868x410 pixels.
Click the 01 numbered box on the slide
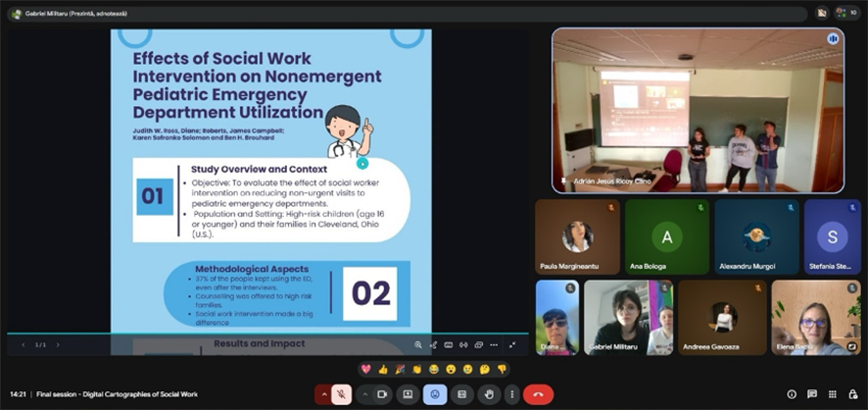(x=155, y=197)
